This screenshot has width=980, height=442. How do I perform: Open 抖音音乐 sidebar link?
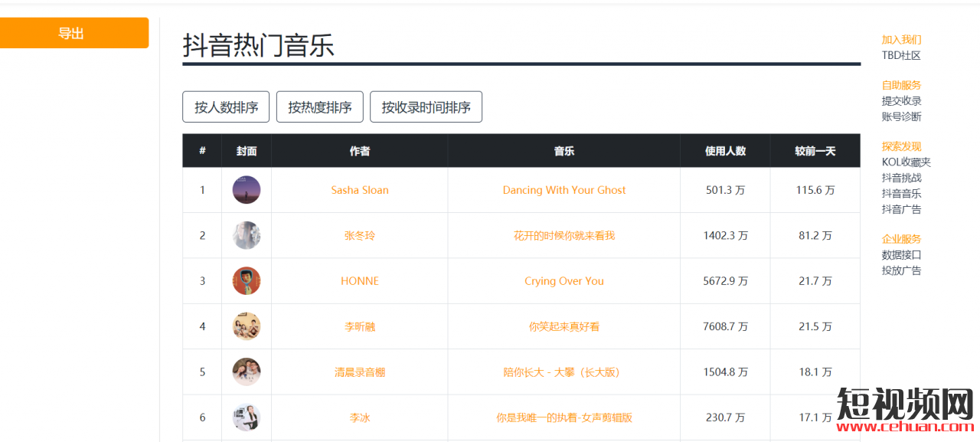[901, 193]
